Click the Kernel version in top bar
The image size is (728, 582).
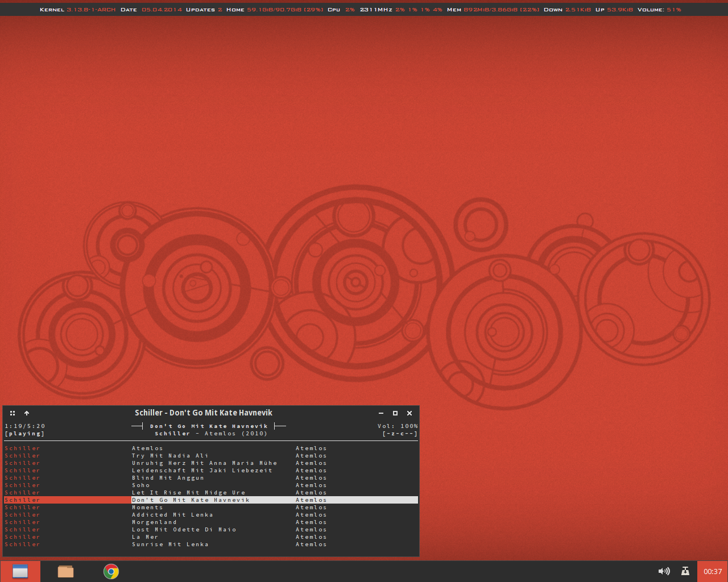point(77,10)
